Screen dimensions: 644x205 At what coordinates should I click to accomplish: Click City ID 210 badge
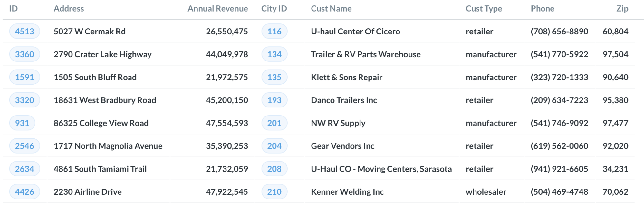coord(274,192)
